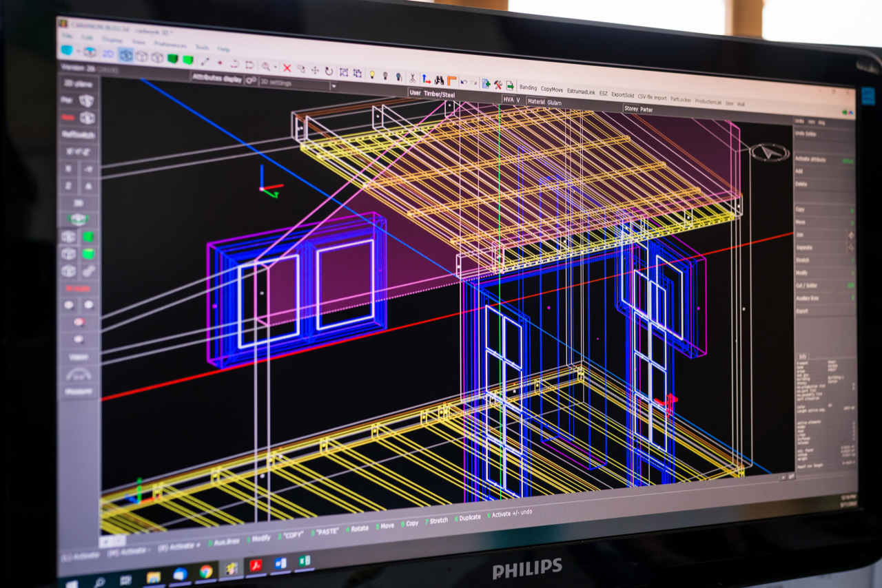Open the Material Glulam selector

[545, 102]
